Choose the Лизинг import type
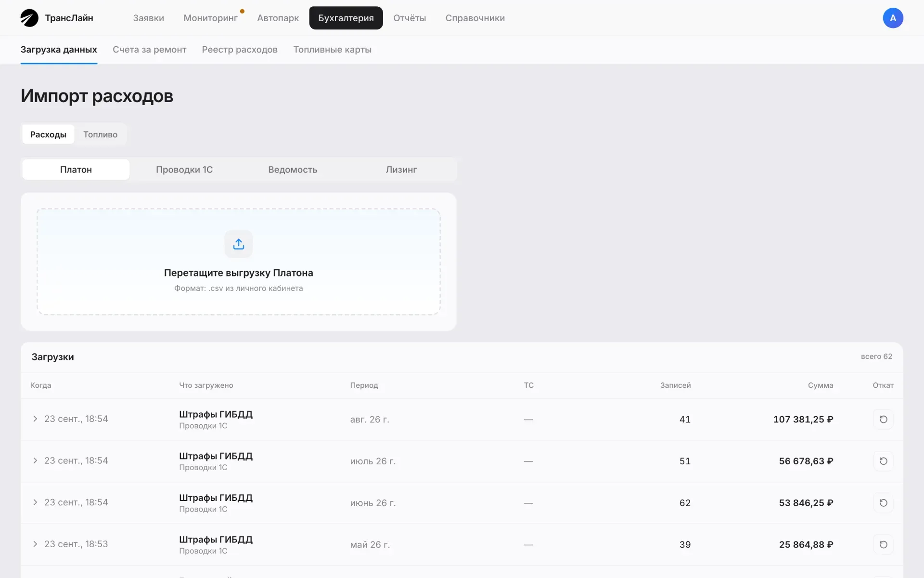The width and height of the screenshot is (924, 578). [401, 170]
